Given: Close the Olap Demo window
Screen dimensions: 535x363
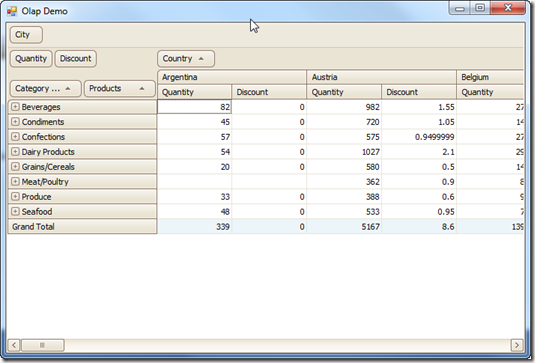Looking at the screenshot, I should tap(508, 8).
